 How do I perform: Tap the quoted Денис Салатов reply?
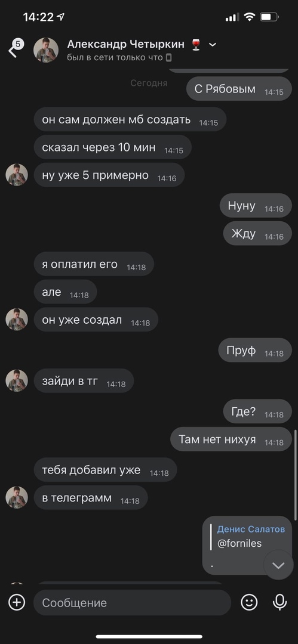coord(251,537)
